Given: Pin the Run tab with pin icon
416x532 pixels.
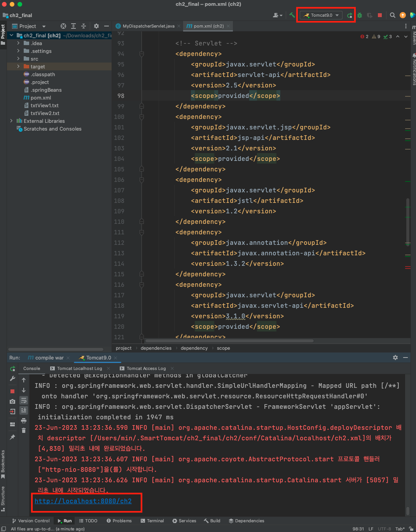Looking at the screenshot, I should click(12, 437).
